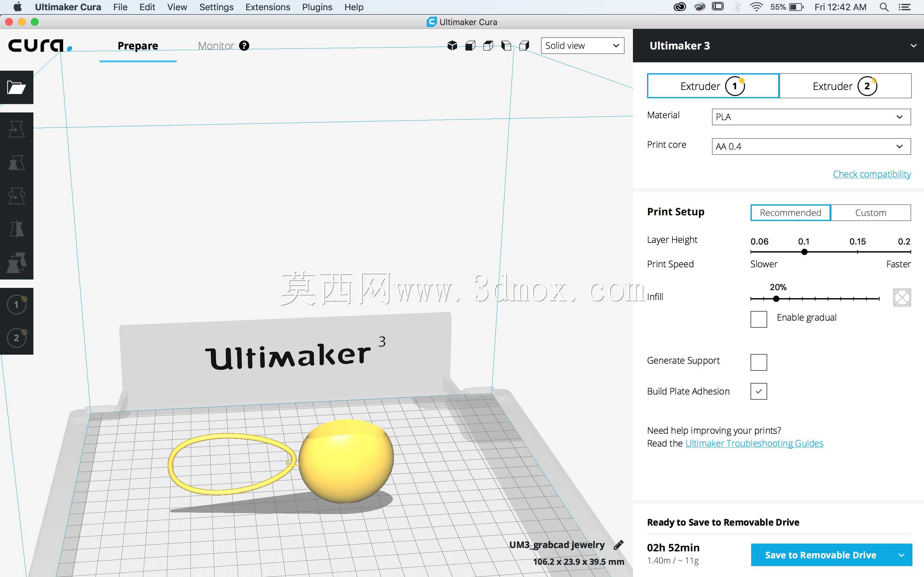The width and height of the screenshot is (924, 577).
Task: Click the model dimensions 106.2 x 23.9 x 39.5 mm
Action: point(578,562)
